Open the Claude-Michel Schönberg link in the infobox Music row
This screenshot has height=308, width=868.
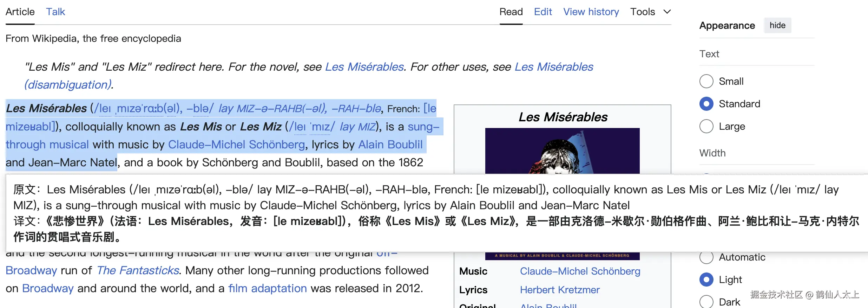coord(580,271)
